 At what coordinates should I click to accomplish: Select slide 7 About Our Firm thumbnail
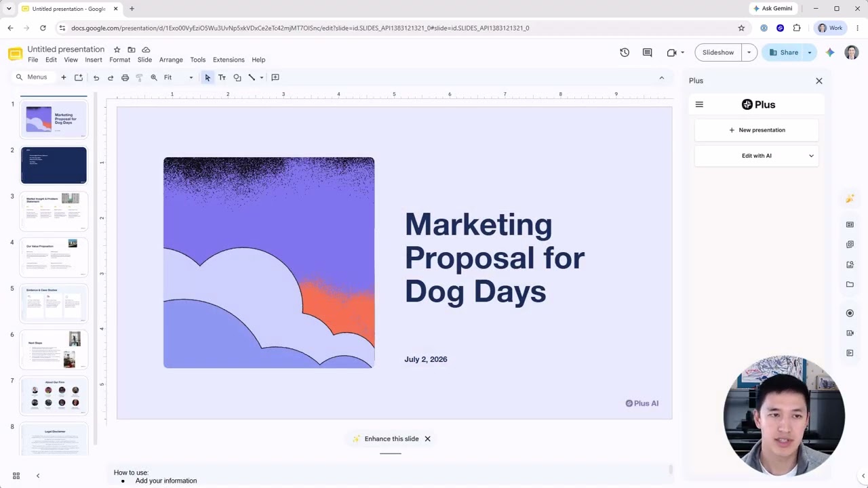[54, 395]
